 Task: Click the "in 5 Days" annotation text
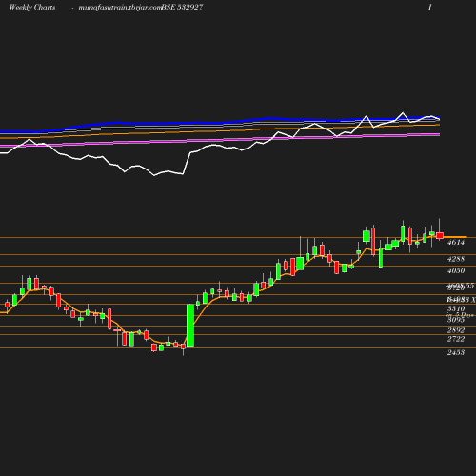460,315
